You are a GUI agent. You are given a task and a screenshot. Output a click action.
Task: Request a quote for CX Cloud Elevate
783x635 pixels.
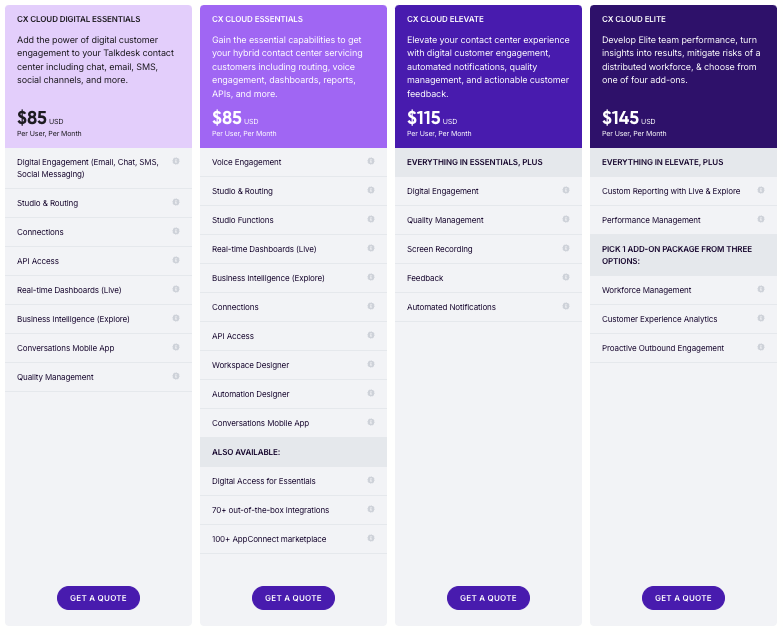[488, 598]
